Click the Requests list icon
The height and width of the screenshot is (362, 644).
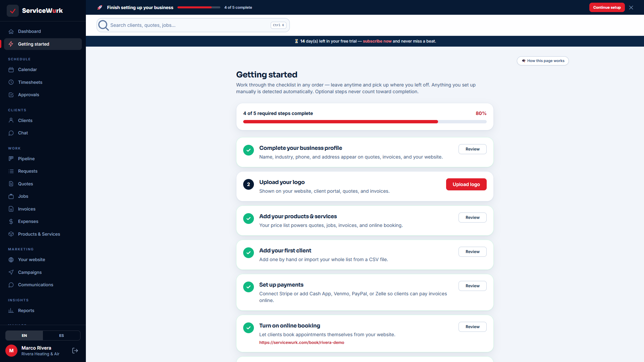(x=11, y=171)
